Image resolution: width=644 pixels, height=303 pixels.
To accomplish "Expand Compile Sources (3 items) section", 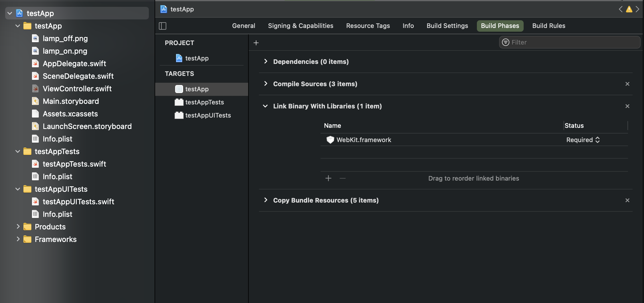I will coord(266,84).
